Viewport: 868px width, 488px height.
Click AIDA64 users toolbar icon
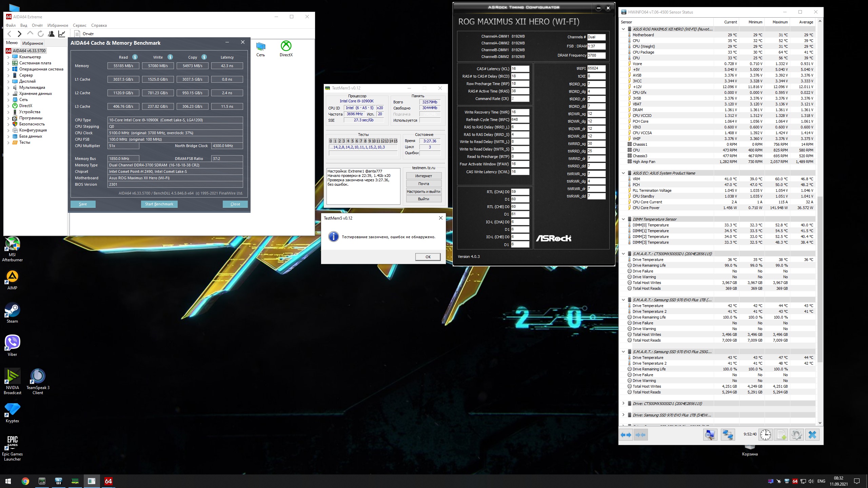pyautogui.click(x=51, y=34)
